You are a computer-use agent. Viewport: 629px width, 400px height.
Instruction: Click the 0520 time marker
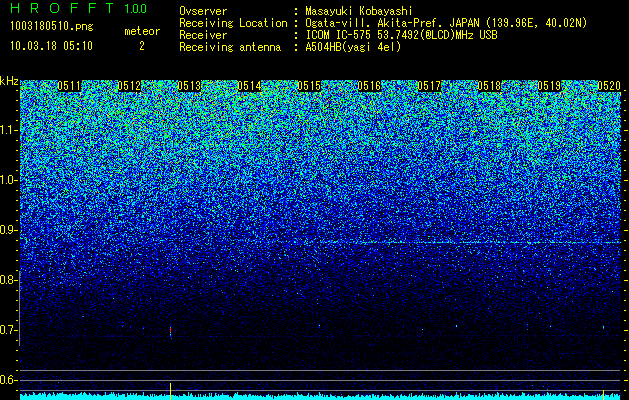click(x=609, y=86)
